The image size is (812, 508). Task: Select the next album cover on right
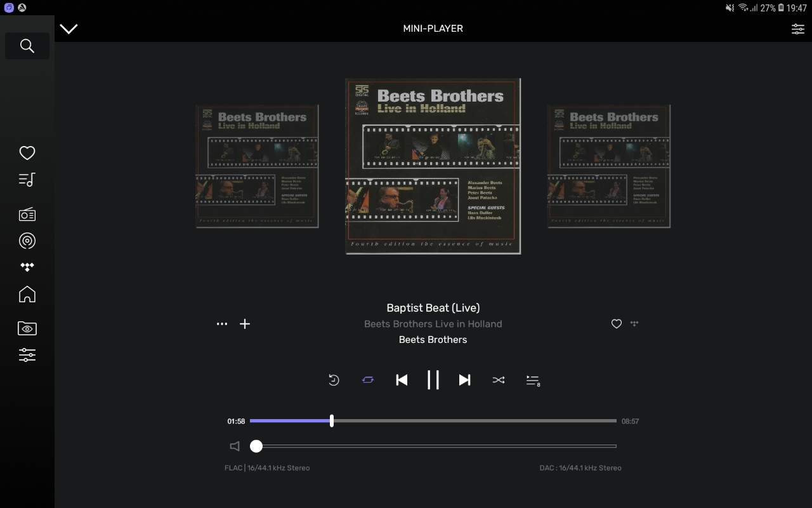608,166
